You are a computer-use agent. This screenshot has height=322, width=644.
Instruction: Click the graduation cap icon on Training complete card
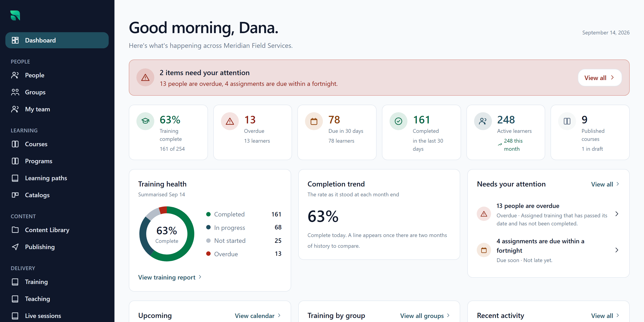click(x=145, y=121)
